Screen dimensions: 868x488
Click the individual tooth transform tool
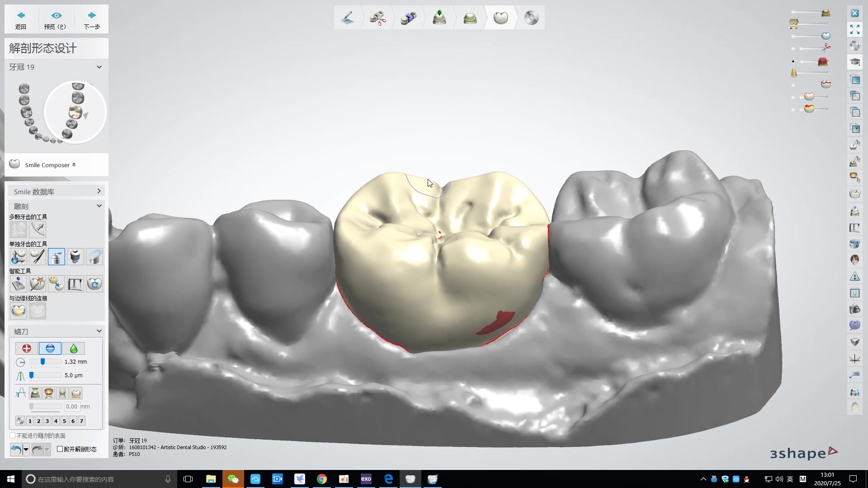tap(18, 257)
